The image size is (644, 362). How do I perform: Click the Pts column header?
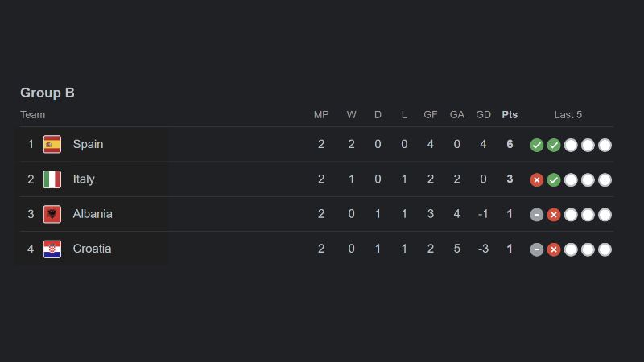tap(510, 115)
